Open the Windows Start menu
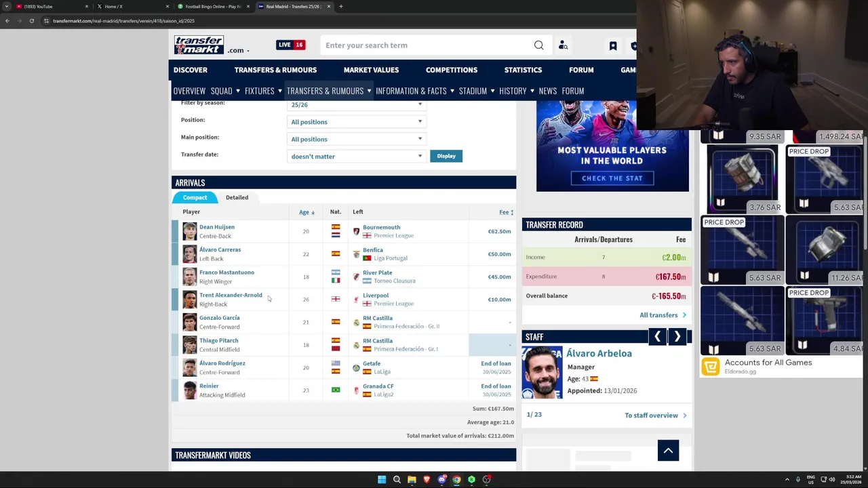Screen dimensions: 868x488 (x=382, y=479)
